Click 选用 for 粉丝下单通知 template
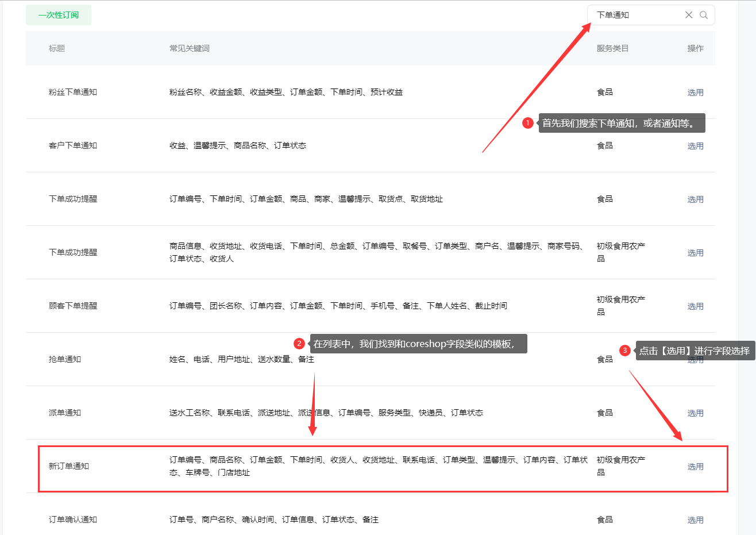Image resolution: width=756 pixels, height=535 pixels. (695, 93)
